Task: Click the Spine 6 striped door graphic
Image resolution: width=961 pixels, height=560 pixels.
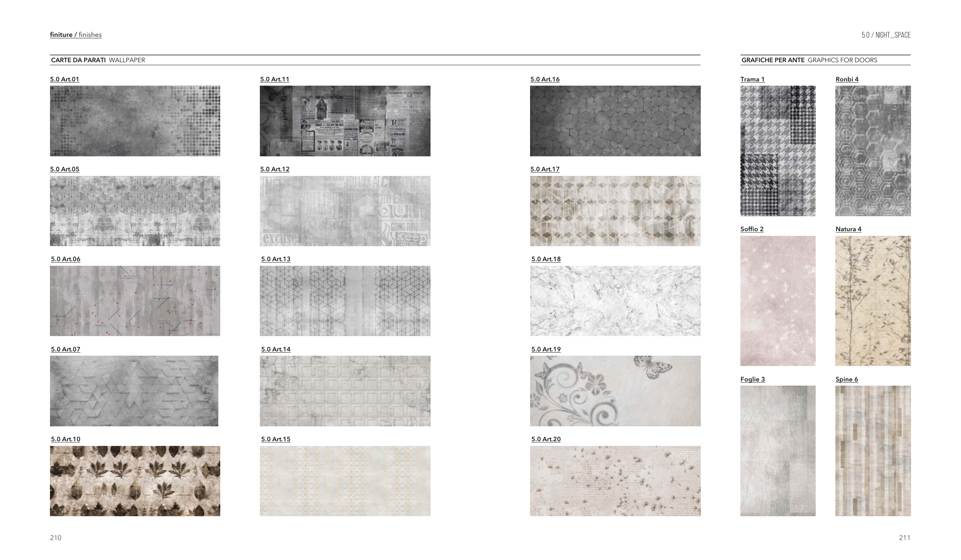Action: pos(873,451)
